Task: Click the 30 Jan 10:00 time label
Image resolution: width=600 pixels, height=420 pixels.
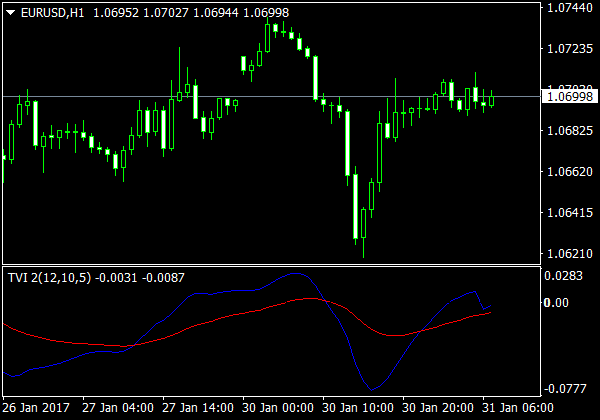Action: [356, 408]
